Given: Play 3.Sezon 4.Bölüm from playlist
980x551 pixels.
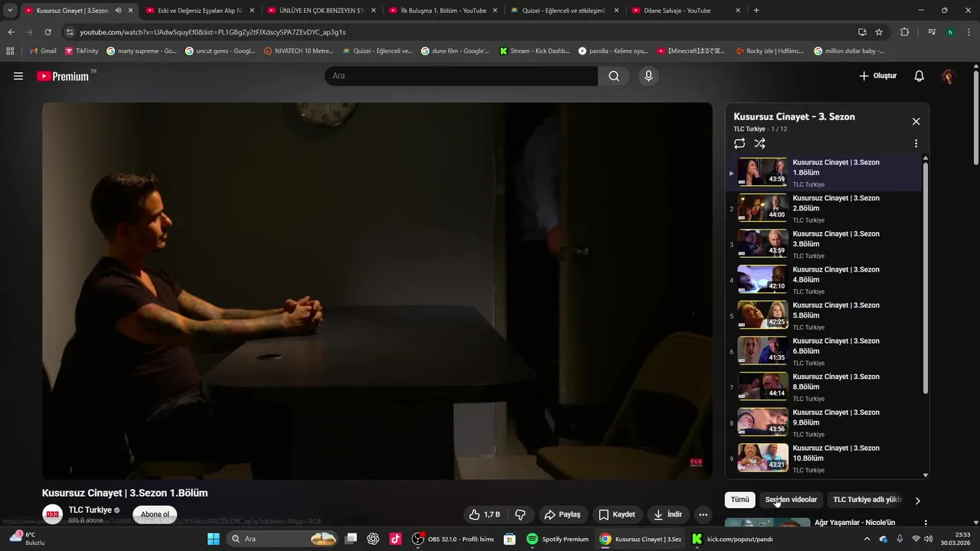Looking at the screenshot, I should pyautogui.click(x=823, y=279).
